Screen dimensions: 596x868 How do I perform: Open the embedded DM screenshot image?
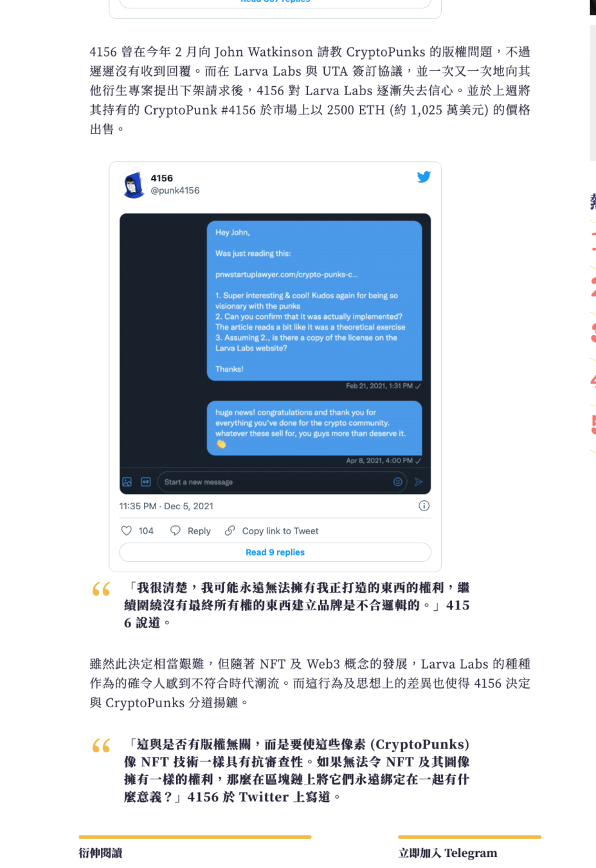(x=275, y=354)
